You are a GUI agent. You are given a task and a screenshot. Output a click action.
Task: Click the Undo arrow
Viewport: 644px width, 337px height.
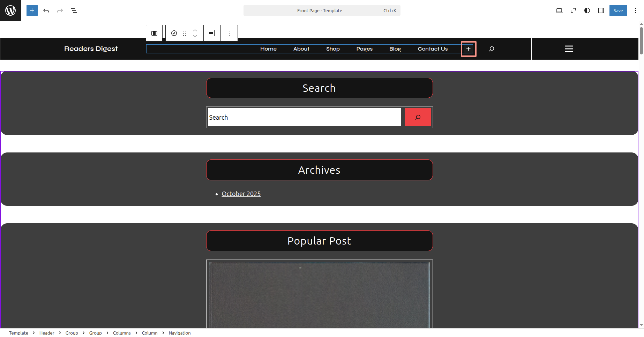[46, 10]
